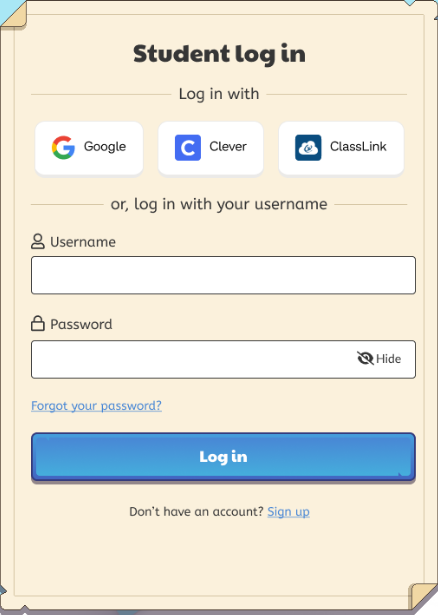Click the Password label text

tap(81, 324)
